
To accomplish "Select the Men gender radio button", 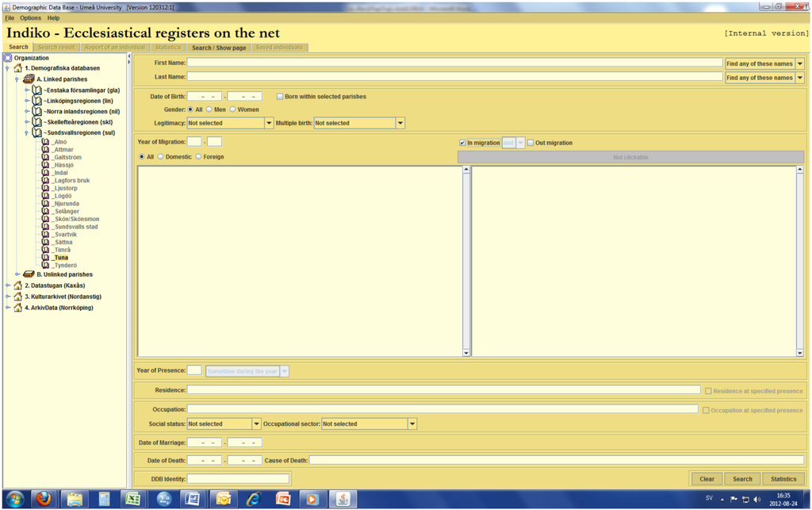I will click(x=209, y=109).
